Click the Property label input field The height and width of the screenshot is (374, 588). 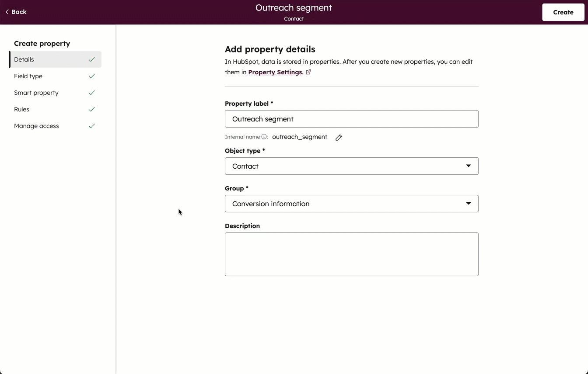[351, 118]
